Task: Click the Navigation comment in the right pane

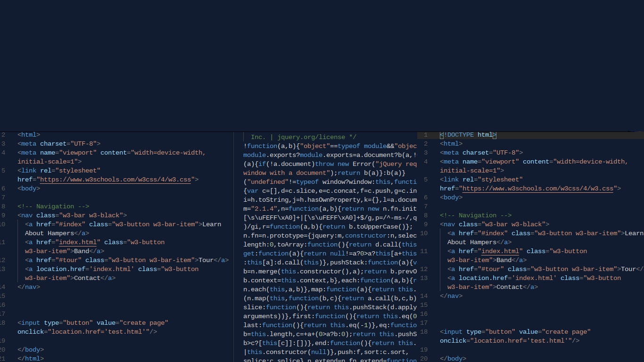Action: pos(476,215)
